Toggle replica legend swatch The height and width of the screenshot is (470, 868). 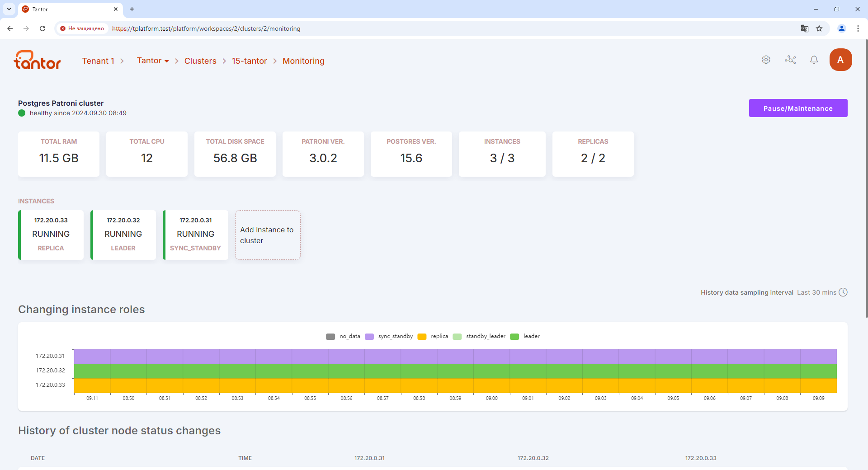(x=422, y=336)
